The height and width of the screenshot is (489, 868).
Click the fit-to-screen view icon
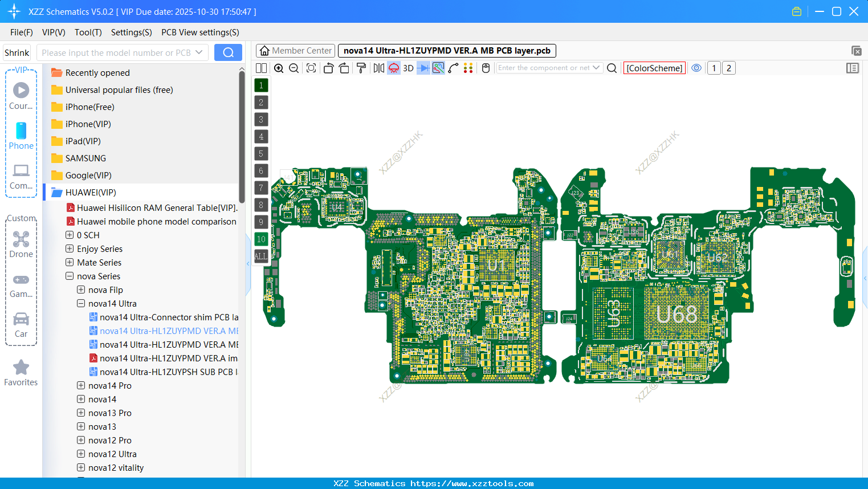coord(311,68)
